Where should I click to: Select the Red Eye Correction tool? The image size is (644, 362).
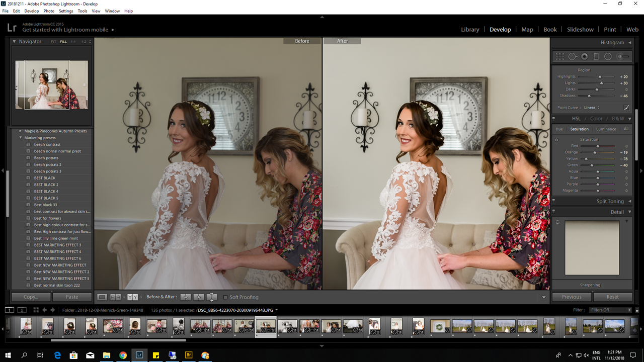[585, 57]
